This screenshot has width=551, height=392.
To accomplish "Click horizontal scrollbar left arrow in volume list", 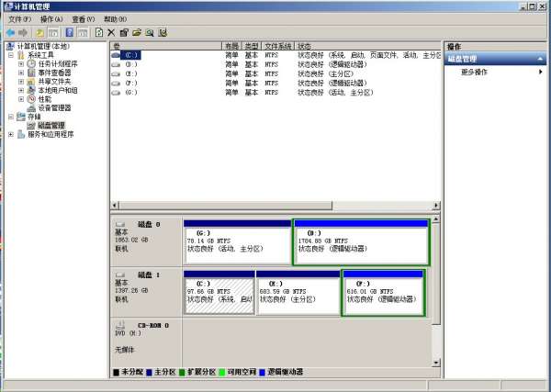I will (115, 205).
